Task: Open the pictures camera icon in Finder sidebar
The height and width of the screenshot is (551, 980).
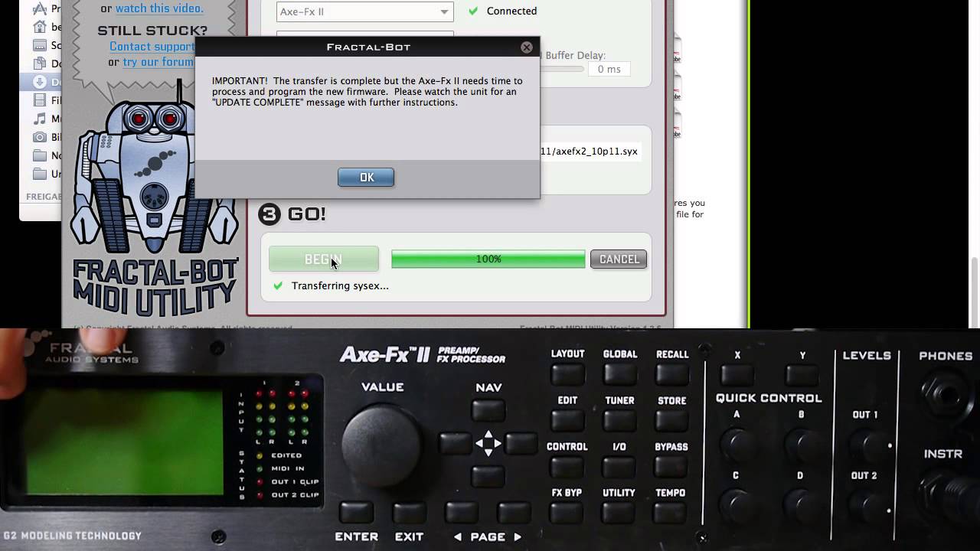Action: click(38, 137)
